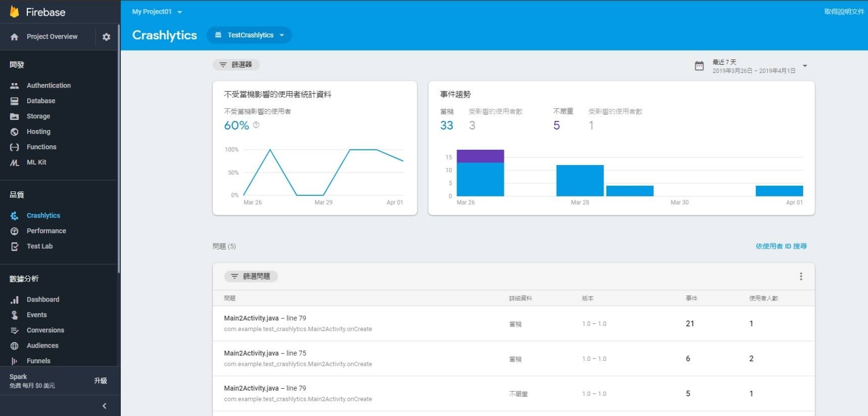The width and height of the screenshot is (868, 416).
Task: Click the 篩選器 filter button
Action: 236,65
